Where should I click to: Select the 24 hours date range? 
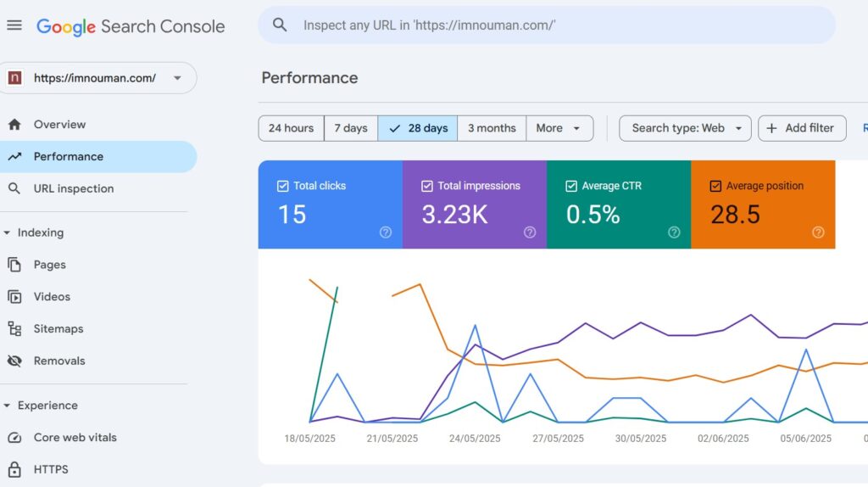(x=292, y=128)
